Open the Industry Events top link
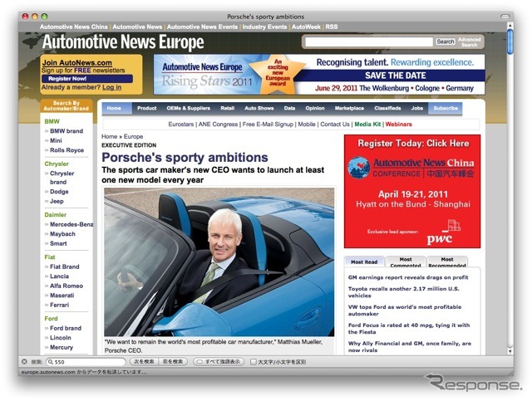Screen dimensions: 532x401 (x=264, y=27)
